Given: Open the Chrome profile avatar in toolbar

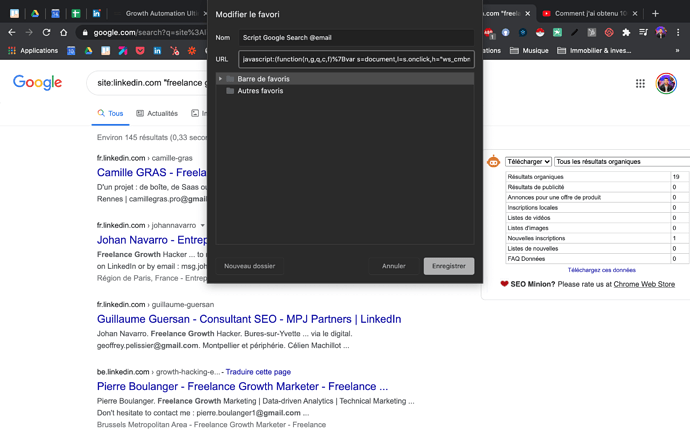Looking at the screenshot, I should (661, 32).
